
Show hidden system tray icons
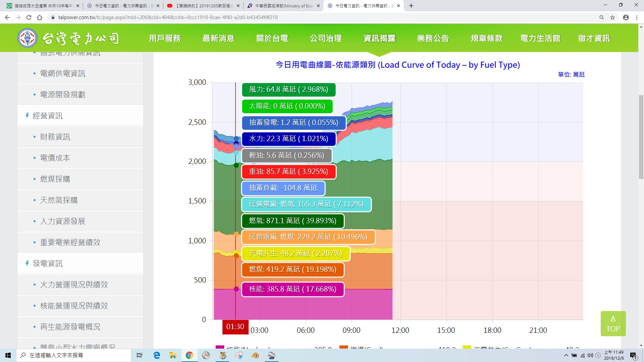tap(566, 355)
